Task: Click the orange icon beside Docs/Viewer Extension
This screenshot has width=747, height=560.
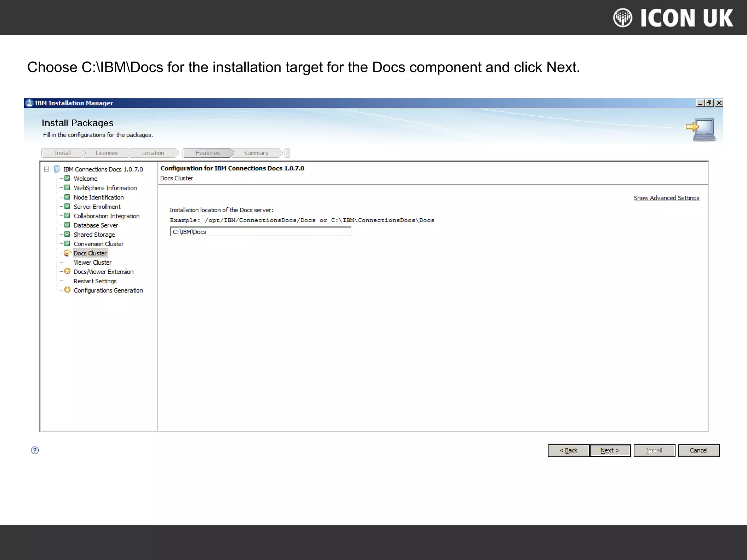Action: (67, 271)
